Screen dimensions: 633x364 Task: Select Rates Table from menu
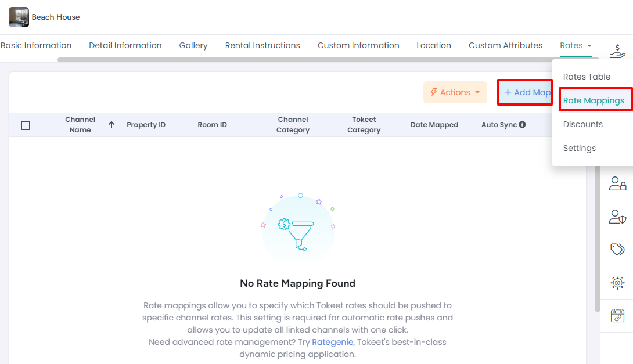click(587, 77)
